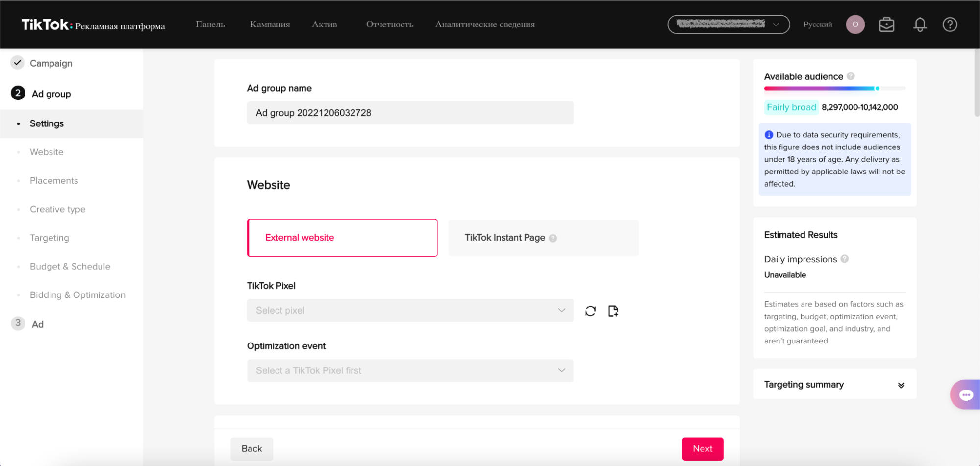
Task: Open the advertiser account selector dropdown
Action: (x=728, y=24)
